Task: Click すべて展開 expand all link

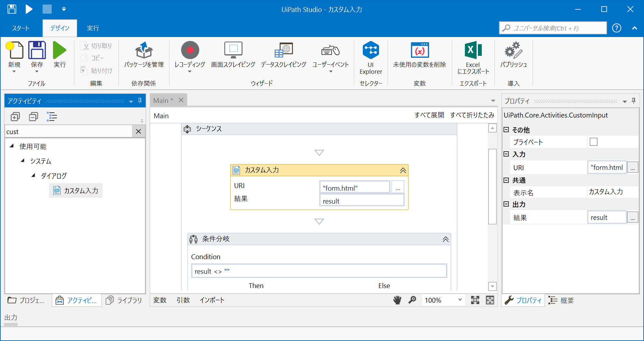Action: 429,115
